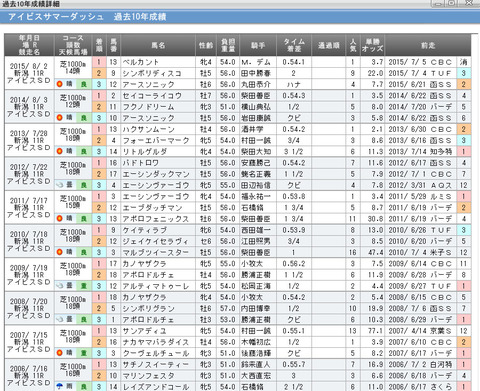Select horse name ハクサンムーン
The image size is (480, 391).
click(148, 129)
